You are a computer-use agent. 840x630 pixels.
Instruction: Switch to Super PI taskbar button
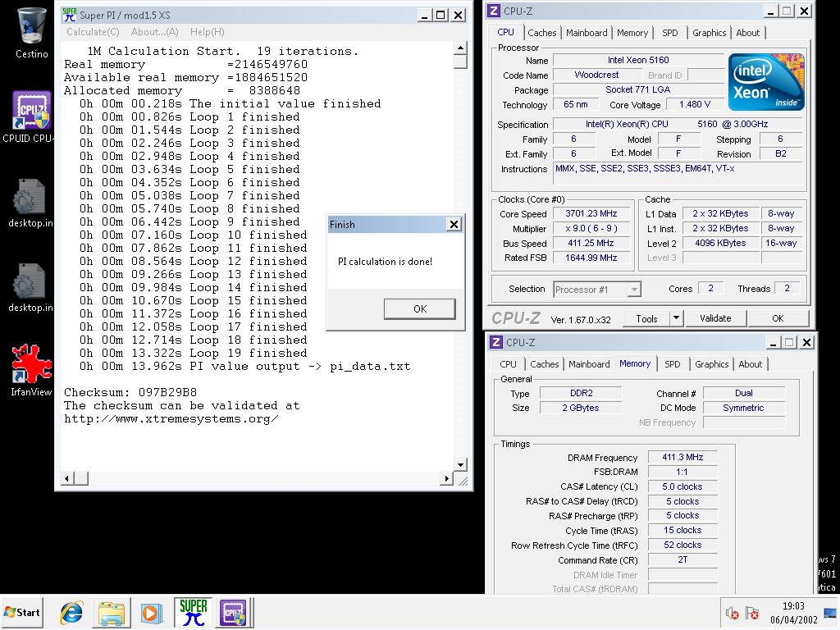point(193,612)
